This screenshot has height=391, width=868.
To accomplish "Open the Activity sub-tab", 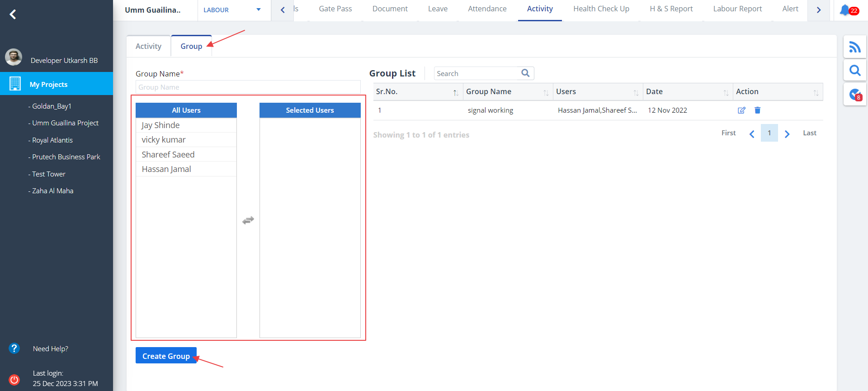I will 148,46.
